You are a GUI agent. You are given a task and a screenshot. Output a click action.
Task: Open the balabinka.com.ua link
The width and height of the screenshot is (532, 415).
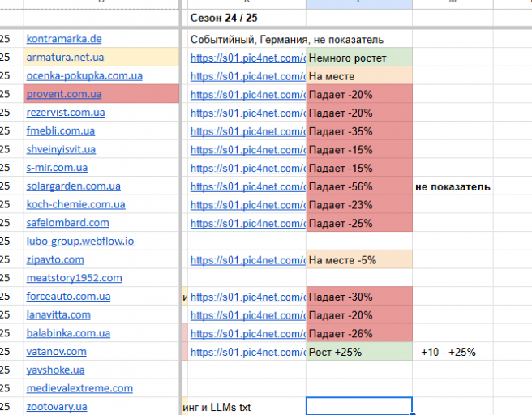coord(69,333)
